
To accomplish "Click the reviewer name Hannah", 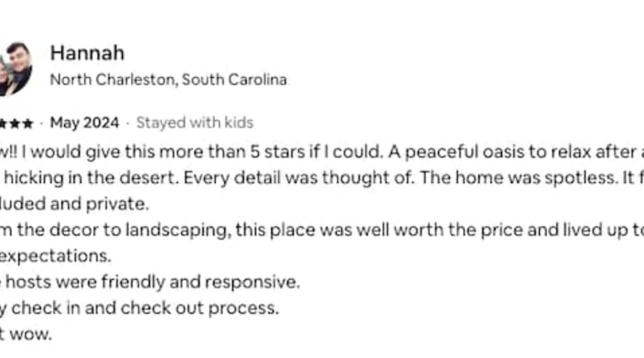I will [x=87, y=53].
